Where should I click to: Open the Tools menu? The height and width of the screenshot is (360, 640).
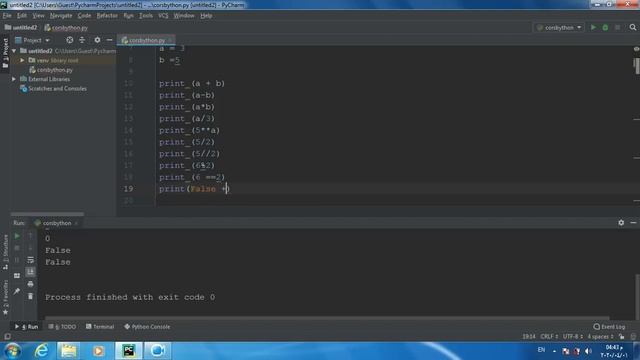[146, 16]
